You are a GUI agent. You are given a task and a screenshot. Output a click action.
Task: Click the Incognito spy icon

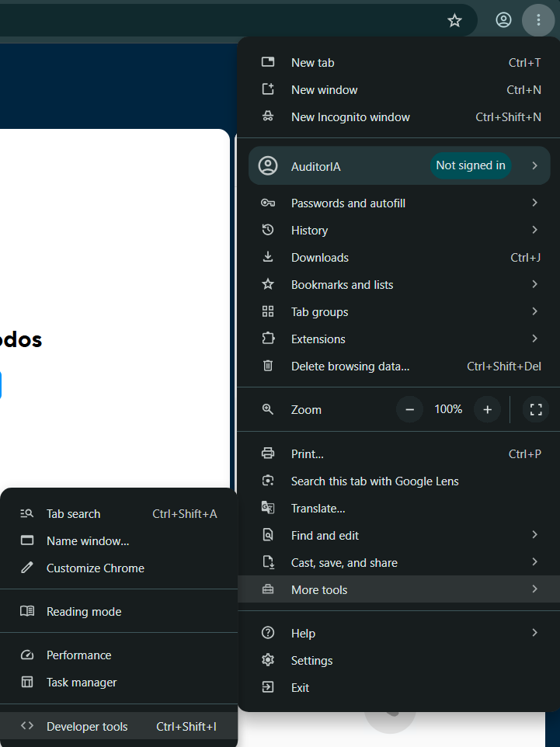click(x=268, y=116)
